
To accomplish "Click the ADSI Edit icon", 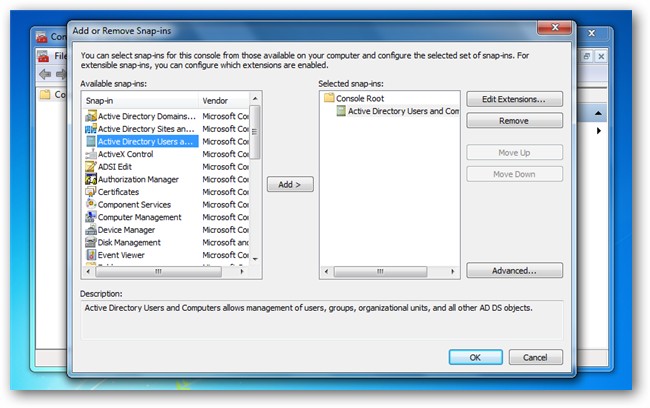I will click(x=90, y=167).
